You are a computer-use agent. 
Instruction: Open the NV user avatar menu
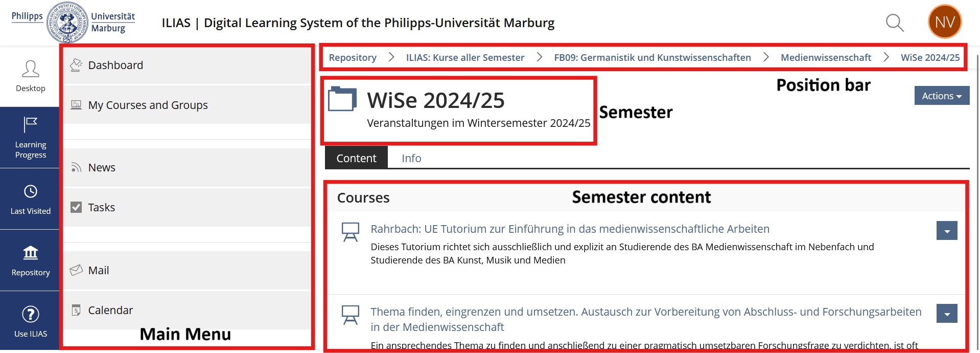pos(944,22)
